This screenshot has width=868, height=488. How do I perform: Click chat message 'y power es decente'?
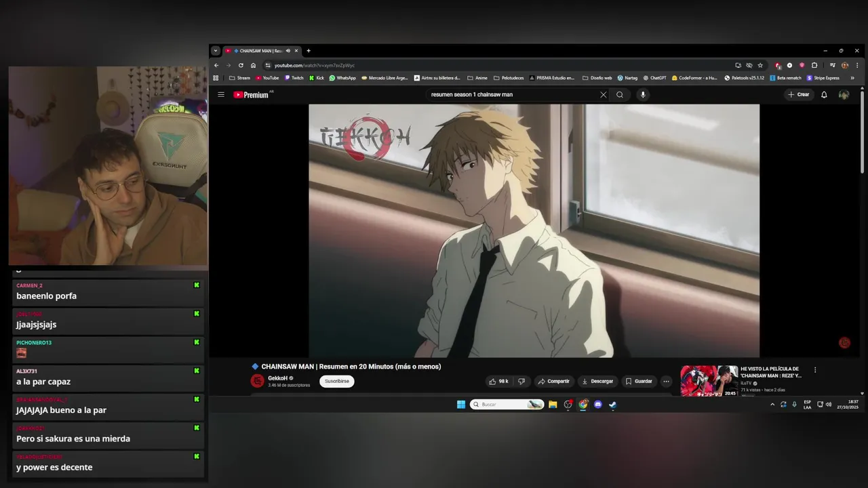pos(54,467)
